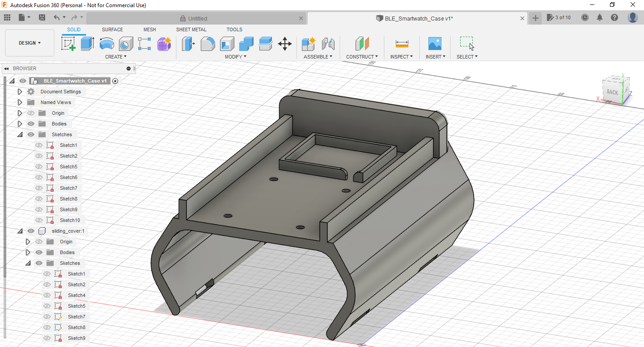The image size is (644, 347).
Task: Open the job status clock icon
Action: click(x=585, y=17)
